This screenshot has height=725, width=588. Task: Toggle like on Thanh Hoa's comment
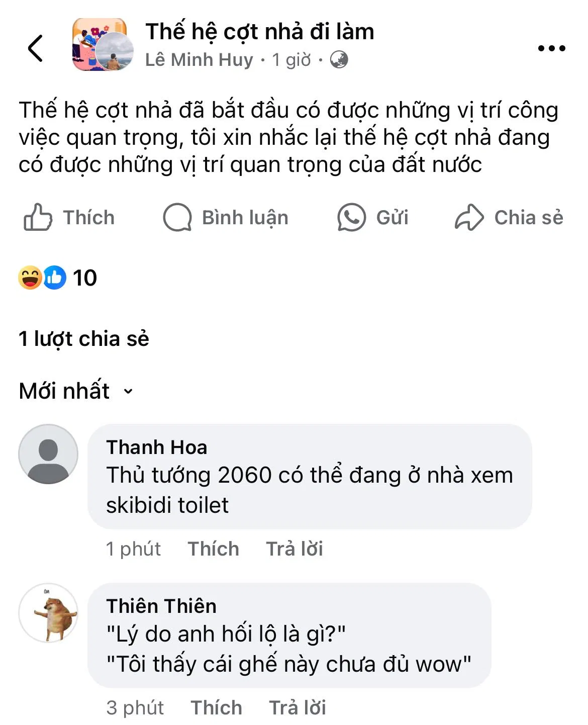(212, 549)
